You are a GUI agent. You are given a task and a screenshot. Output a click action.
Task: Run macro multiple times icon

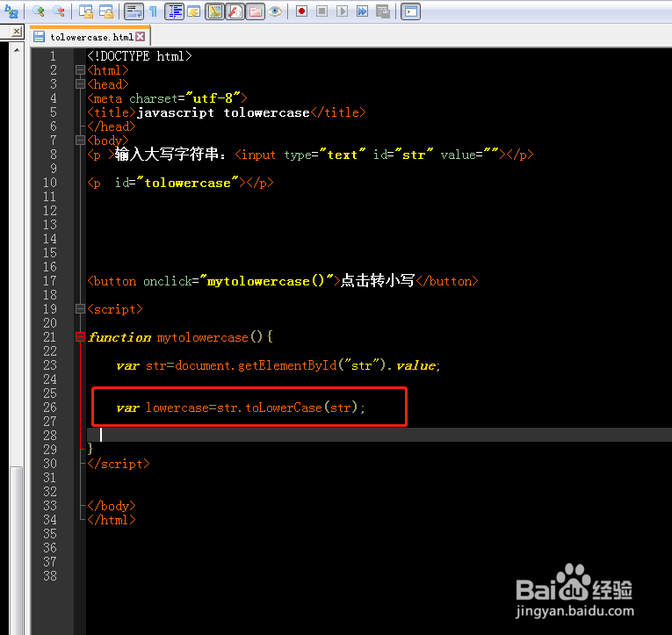[362, 11]
